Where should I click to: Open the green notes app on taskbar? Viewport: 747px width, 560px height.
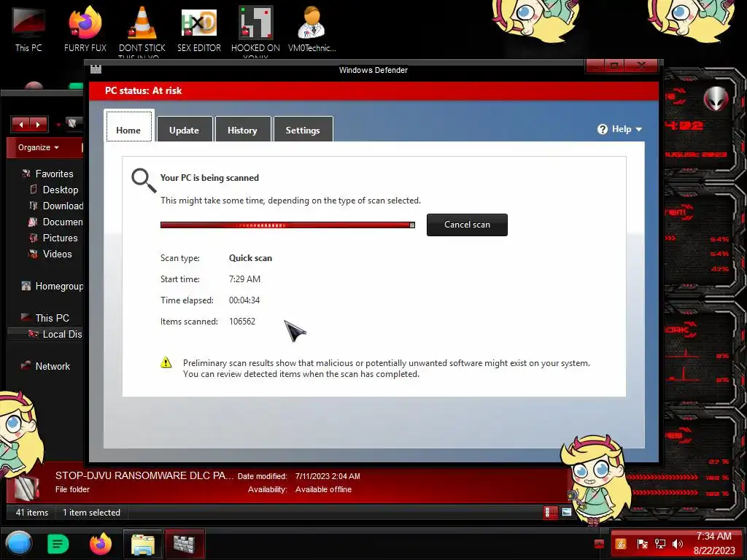click(x=58, y=544)
